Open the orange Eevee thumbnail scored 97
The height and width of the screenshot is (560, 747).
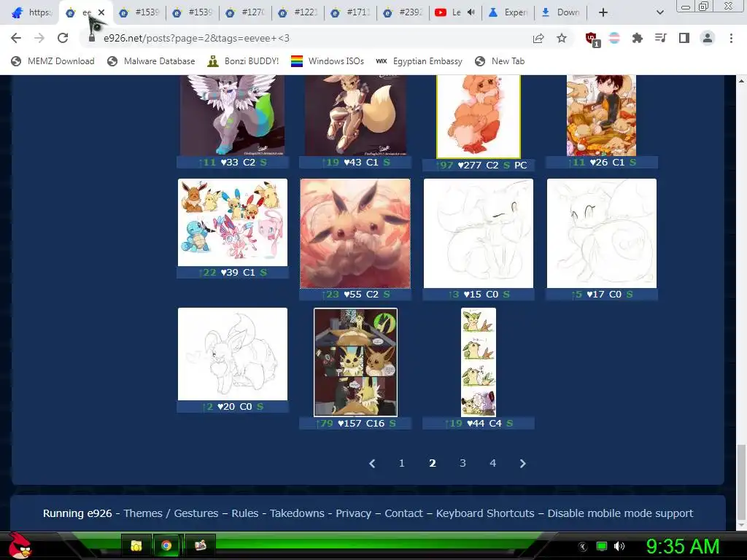pos(479,116)
